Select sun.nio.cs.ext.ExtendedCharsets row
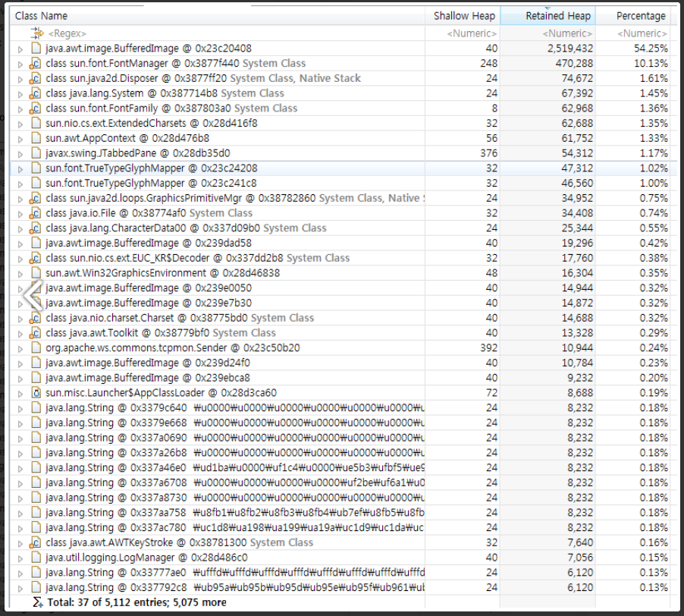The width and height of the screenshot is (684, 616). pos(343,123)
